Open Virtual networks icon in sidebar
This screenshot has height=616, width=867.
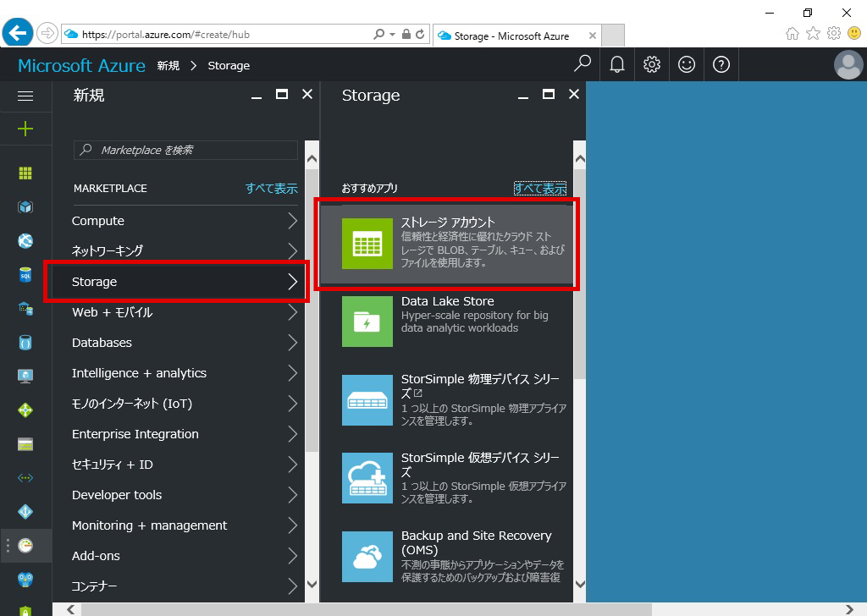coord(25,478)
